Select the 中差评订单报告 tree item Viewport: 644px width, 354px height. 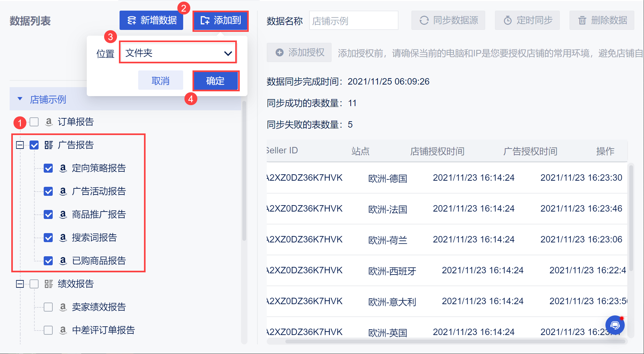point(103,330)
